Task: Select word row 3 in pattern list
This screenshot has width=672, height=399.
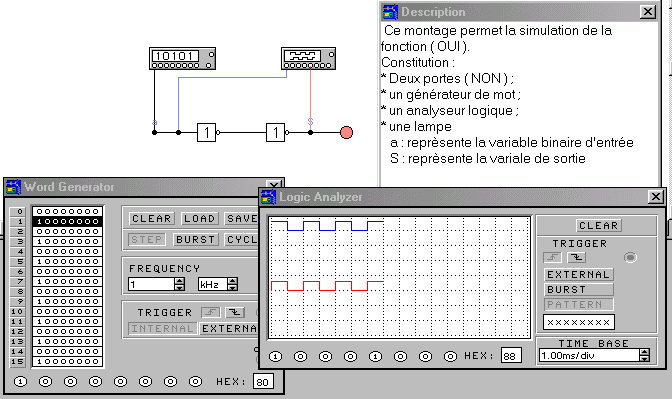Action: (68, 241)
